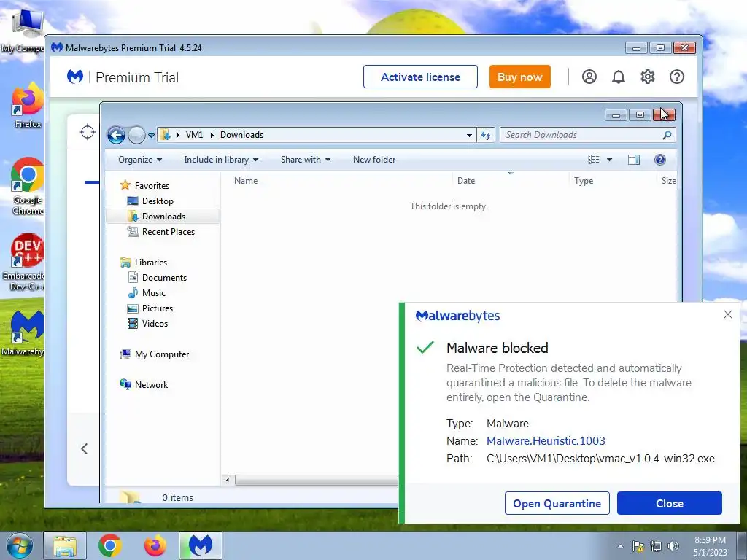The height and width of the screenshot is (560, 747).
Task: Click Activate license button
Action: point(420,77)
